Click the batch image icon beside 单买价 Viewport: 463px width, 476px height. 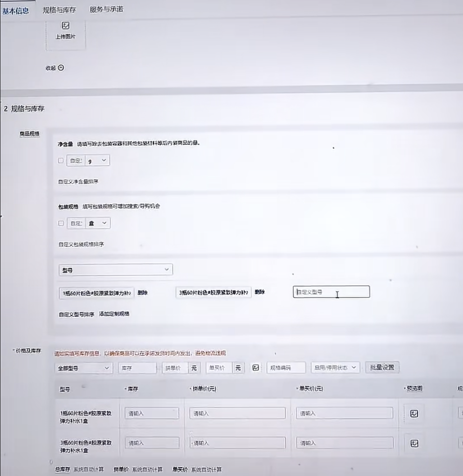(x=256, y=368)
